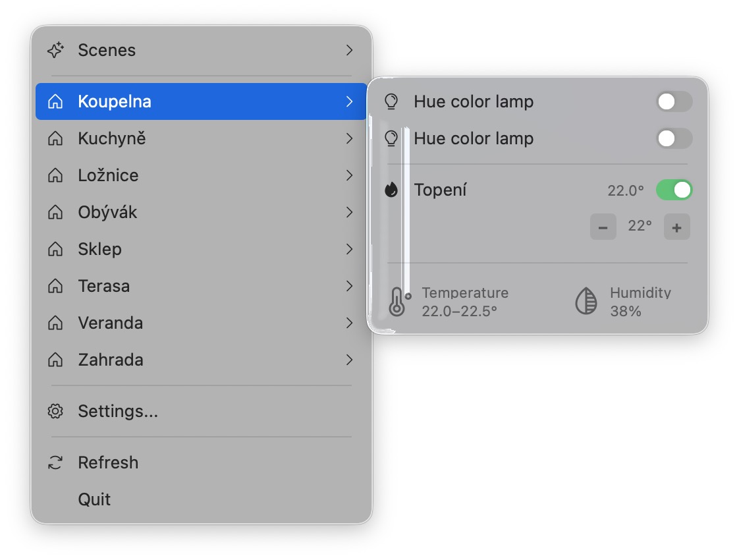Screen dimensions: 739x560
Task: Expand the Scenes submenu chevron
Action: 350,50
